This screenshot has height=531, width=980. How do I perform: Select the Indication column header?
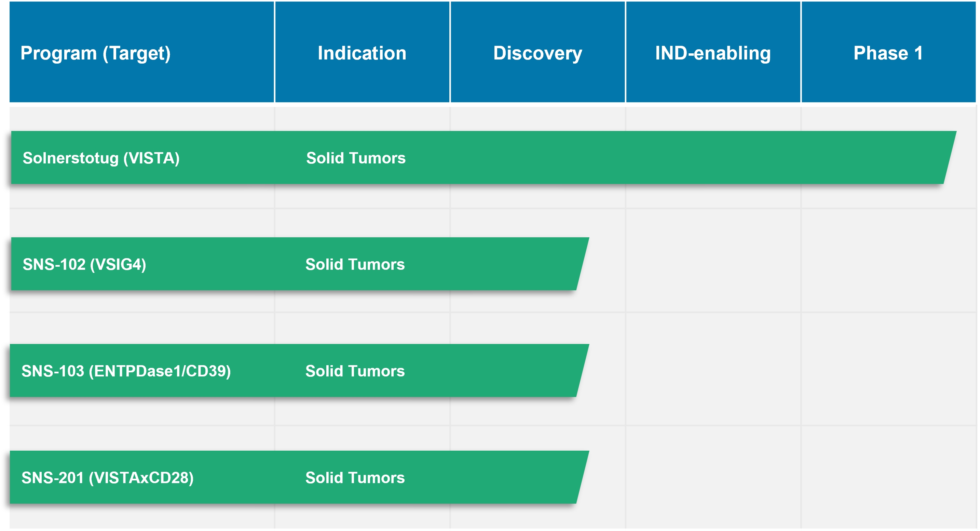362,53
